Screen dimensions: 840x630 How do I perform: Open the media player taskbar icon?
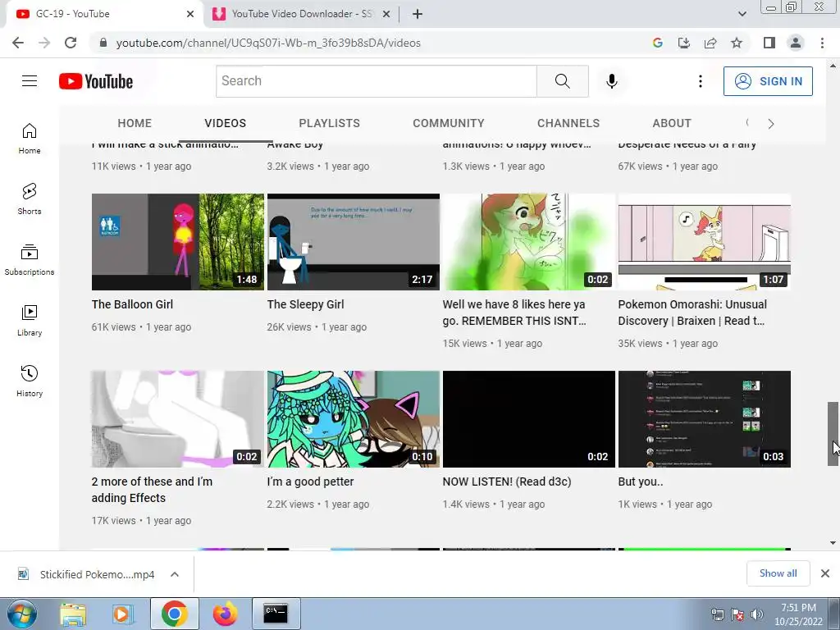tap(122, 614)
